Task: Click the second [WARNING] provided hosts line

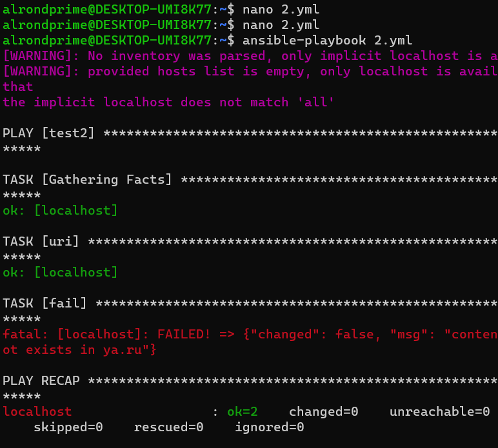Action: tap(250, 72)
